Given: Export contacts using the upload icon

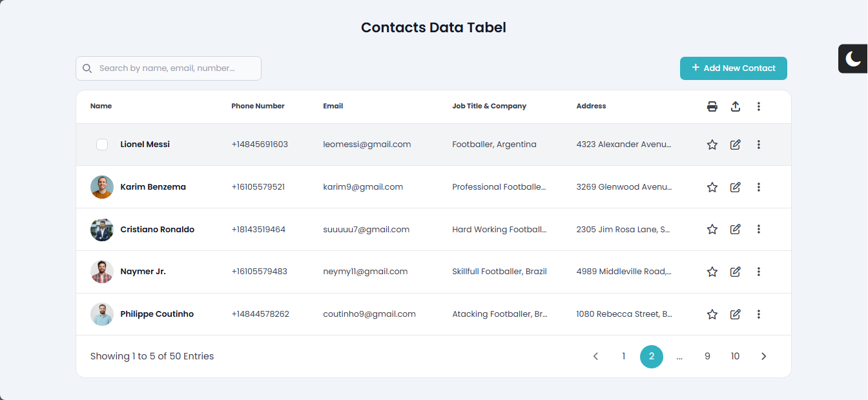Looking at the screenshot, I should pos(736,106).
